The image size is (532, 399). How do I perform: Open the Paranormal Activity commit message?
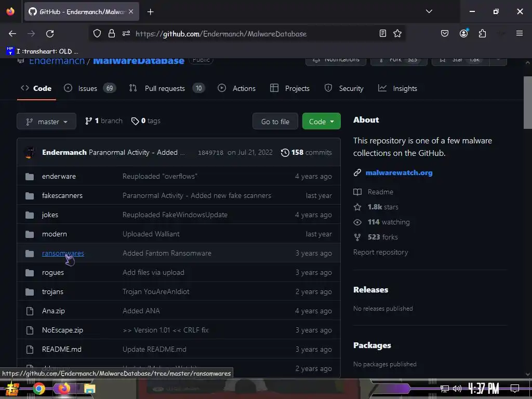coord(137,152)
